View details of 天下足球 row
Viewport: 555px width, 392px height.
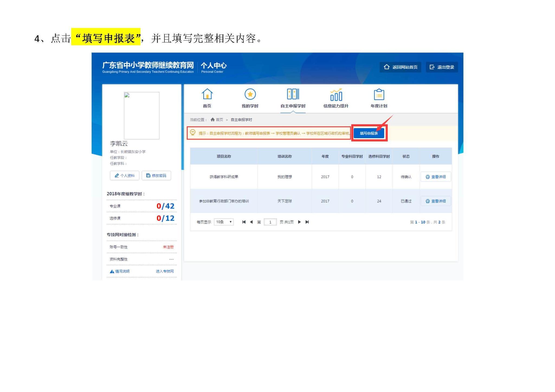coord(435,201)
